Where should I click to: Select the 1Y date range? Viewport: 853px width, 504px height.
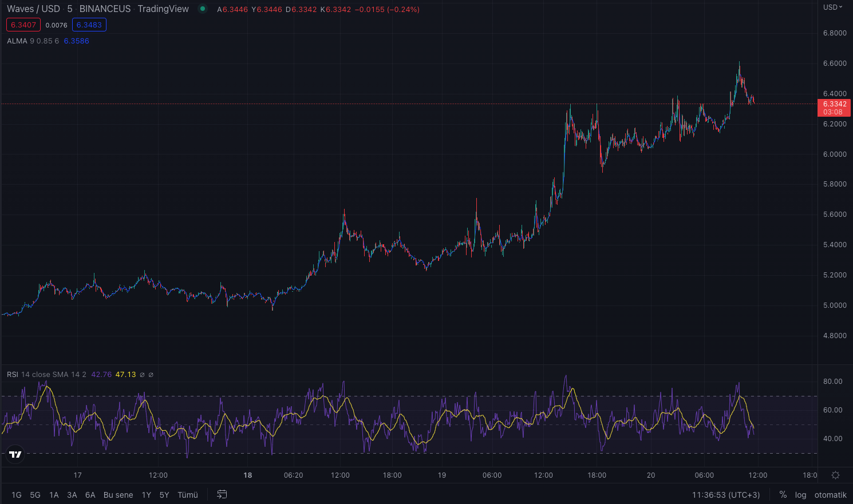pyautogui.click(x=146, y=494)
